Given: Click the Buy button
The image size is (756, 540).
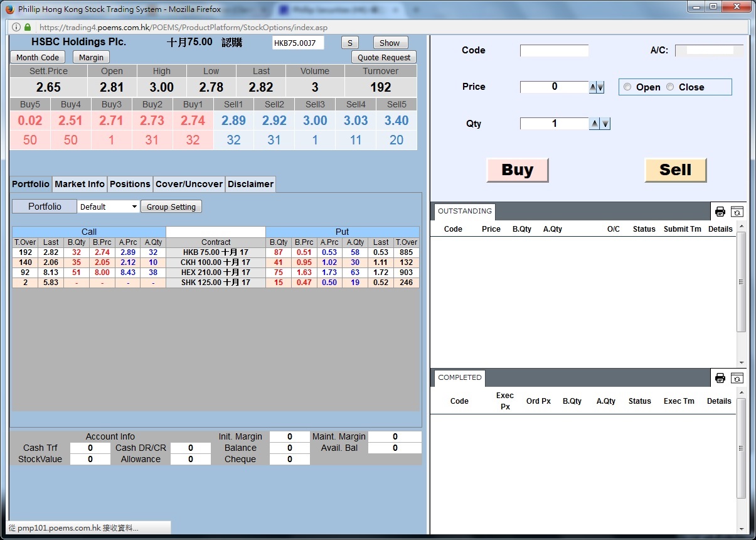Looking at the screenshot, I should tap(518, 170).
